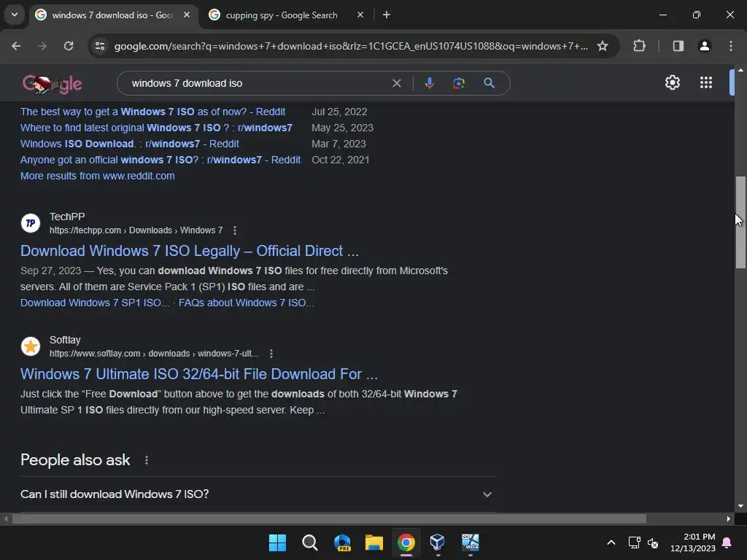This screenshot has width=747, height=560.
Task: Open more options for TechPP result
Action: click(235, 230)
